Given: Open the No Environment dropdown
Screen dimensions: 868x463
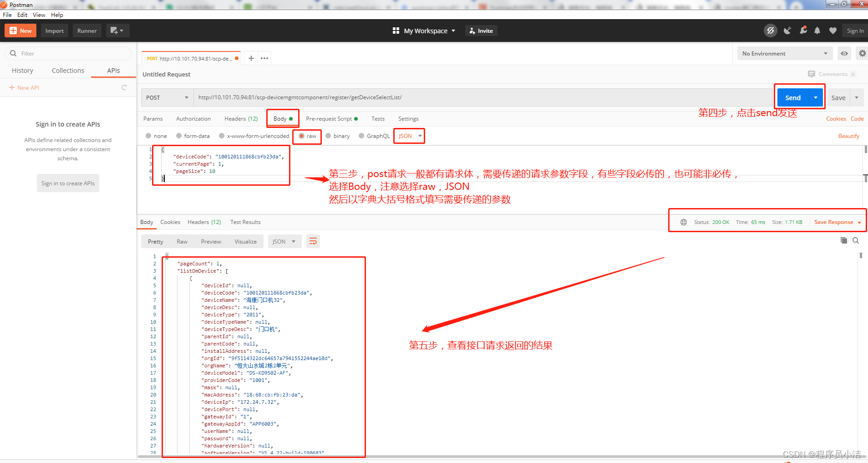Looking at the screenshot, I should (x=785, y=53).
